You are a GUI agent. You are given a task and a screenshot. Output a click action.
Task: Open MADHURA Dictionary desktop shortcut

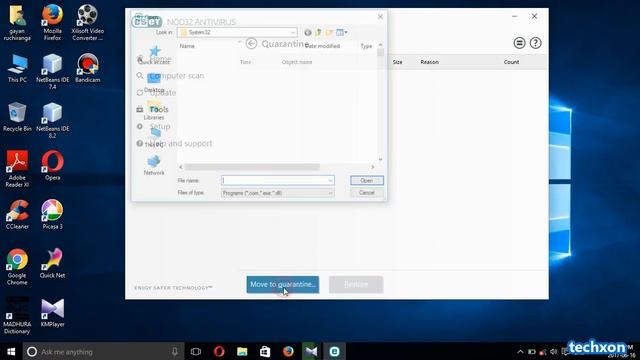tap(17, 316)
